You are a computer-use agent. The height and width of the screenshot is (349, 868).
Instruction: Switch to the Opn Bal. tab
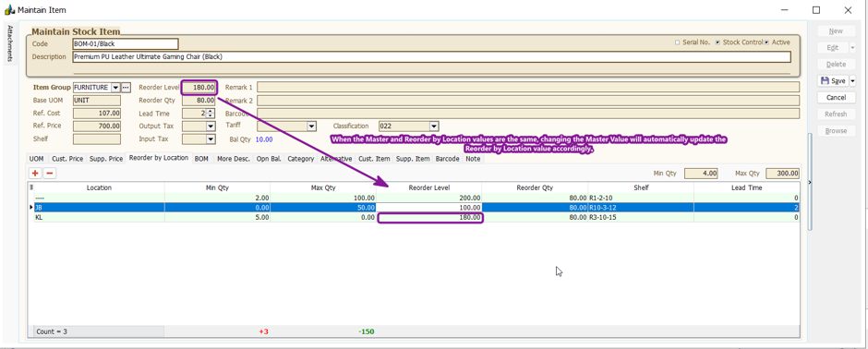coord(269,159)
